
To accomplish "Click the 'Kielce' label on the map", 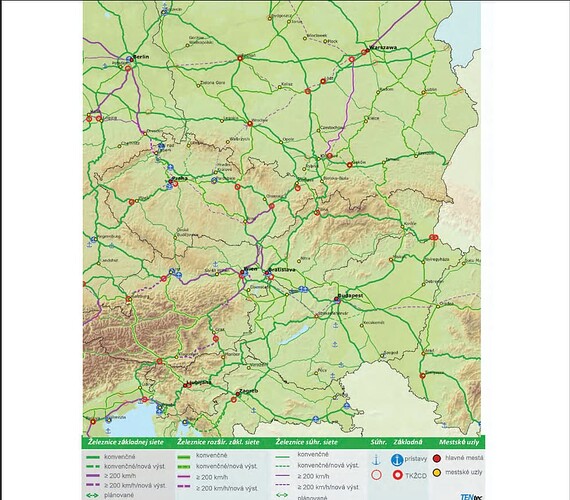I will [373, 118].
